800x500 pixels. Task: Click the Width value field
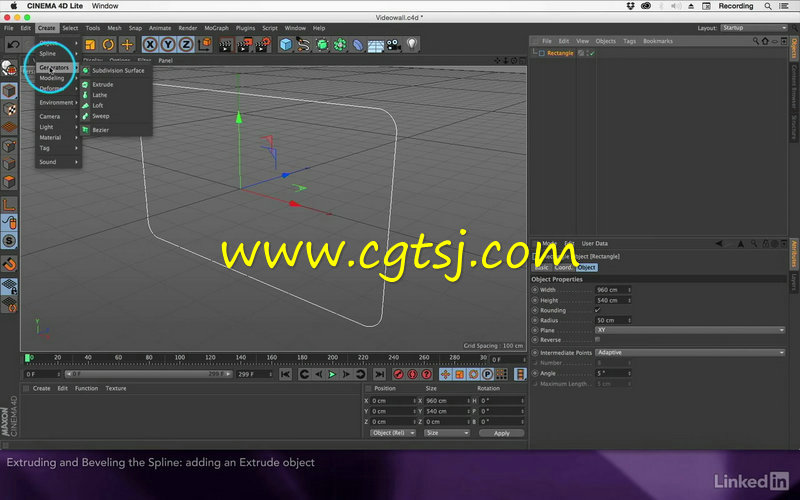pyautogui.click(x=613, y=290)
